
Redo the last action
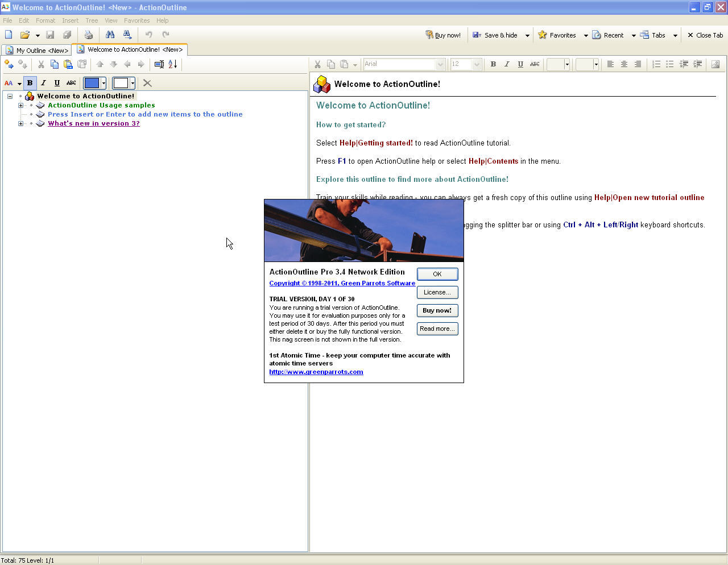point(166,35)
